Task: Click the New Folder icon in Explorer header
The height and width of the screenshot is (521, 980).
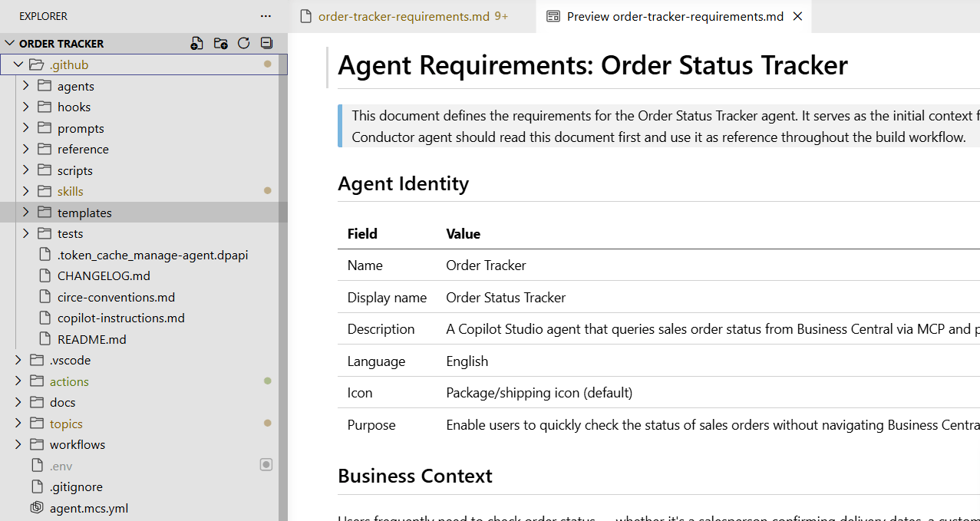Action: tap(221, 44)
